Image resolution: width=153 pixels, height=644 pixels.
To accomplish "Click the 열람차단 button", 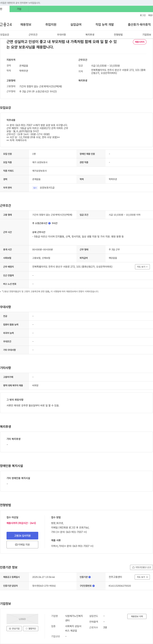I will point(30,629).
